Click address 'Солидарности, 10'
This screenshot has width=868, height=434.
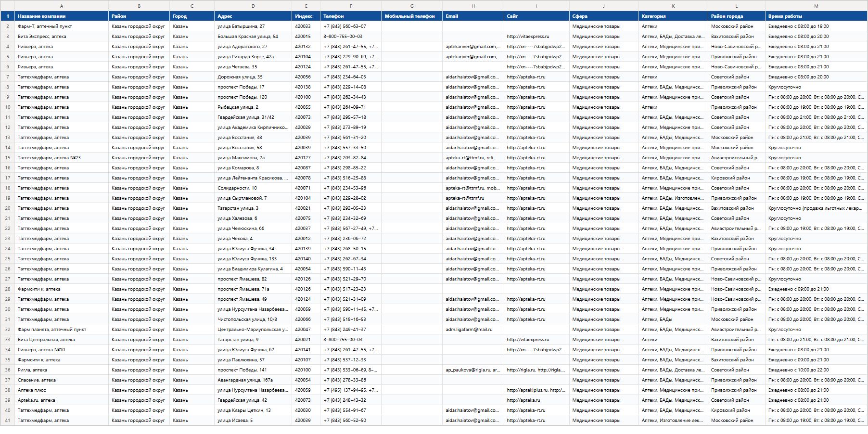pyautogui.click(x=253, y=188)
